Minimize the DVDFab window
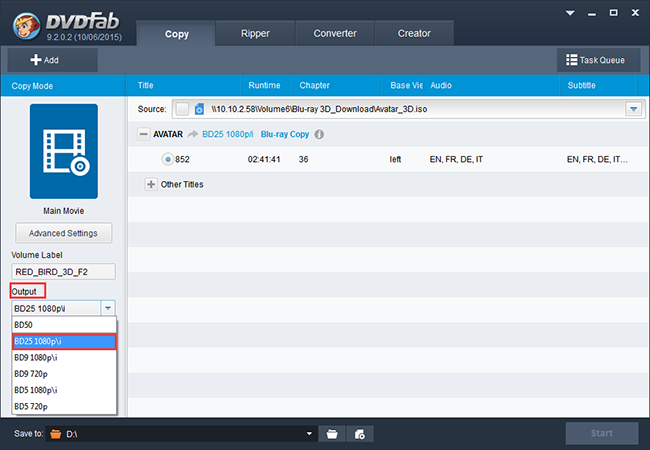This screenshot has width=650, height=450. coord(592,14)
